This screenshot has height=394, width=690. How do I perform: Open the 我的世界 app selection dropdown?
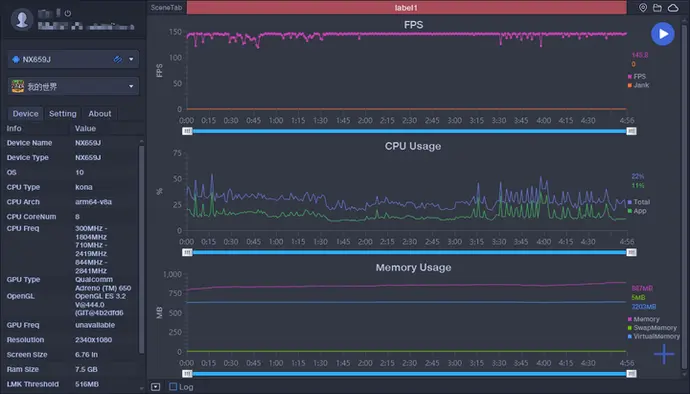(131, 86)
